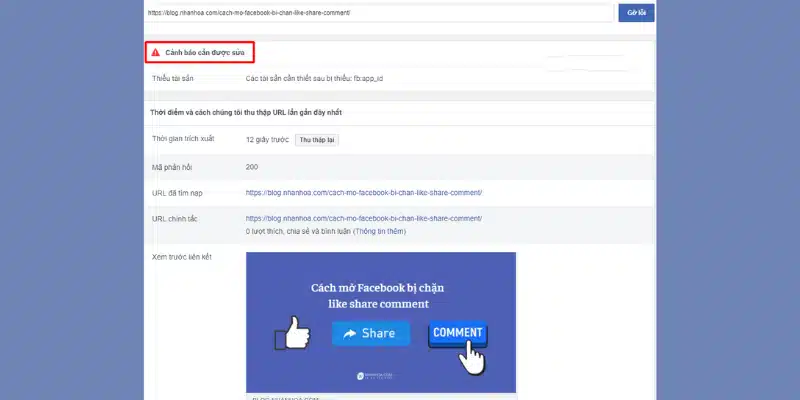Open the URL chính tắc link
This screenshot has width=800, height=400.
click(364, 218)
